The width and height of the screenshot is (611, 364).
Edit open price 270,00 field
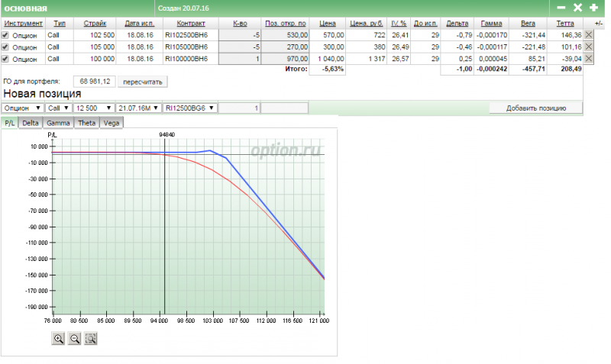[x=285, y=47]
